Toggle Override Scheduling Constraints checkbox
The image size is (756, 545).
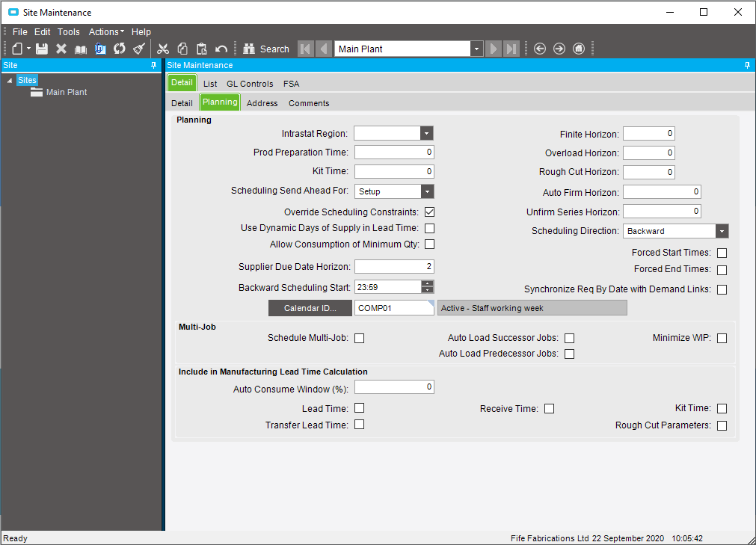(429, 212)
